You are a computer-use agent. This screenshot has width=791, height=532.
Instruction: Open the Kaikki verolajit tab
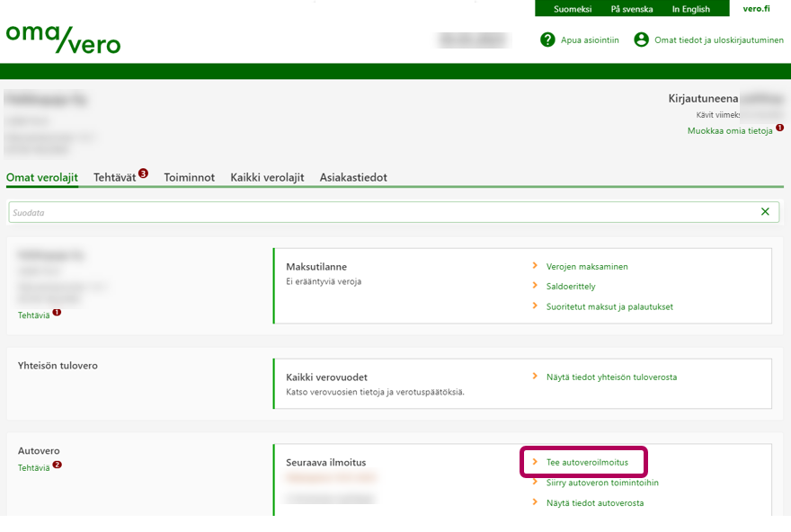(x=267, y=178)
